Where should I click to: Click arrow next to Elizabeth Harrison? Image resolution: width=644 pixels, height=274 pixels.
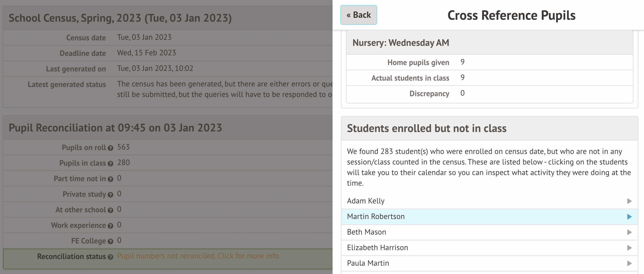[x=629, y=248]
